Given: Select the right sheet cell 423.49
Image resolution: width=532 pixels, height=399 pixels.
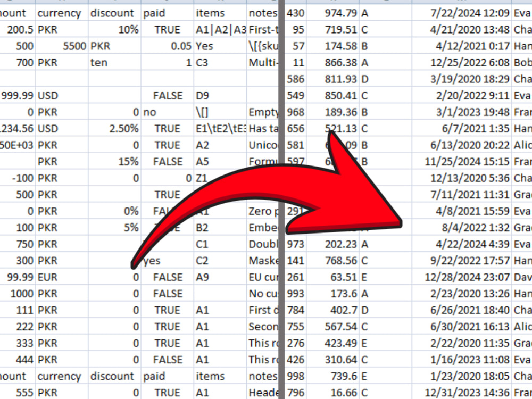Looking at the screenshot, I should click(x=333, y=343).
